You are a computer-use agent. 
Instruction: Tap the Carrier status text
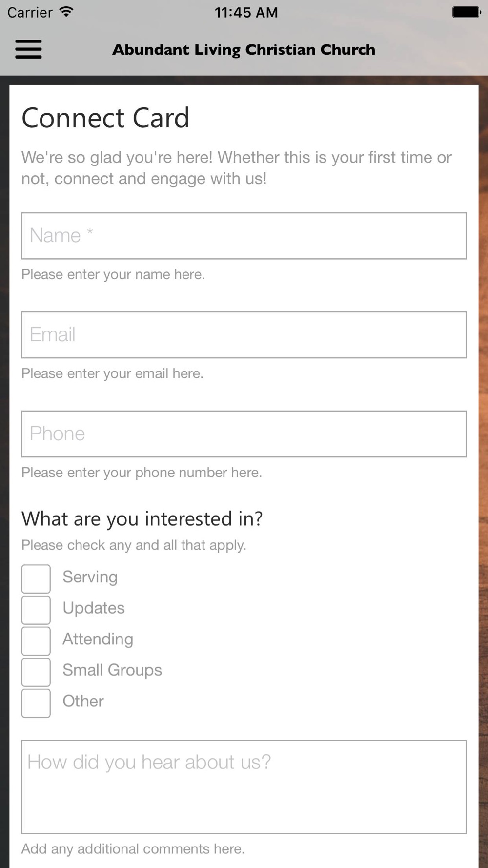pos(30,12)
